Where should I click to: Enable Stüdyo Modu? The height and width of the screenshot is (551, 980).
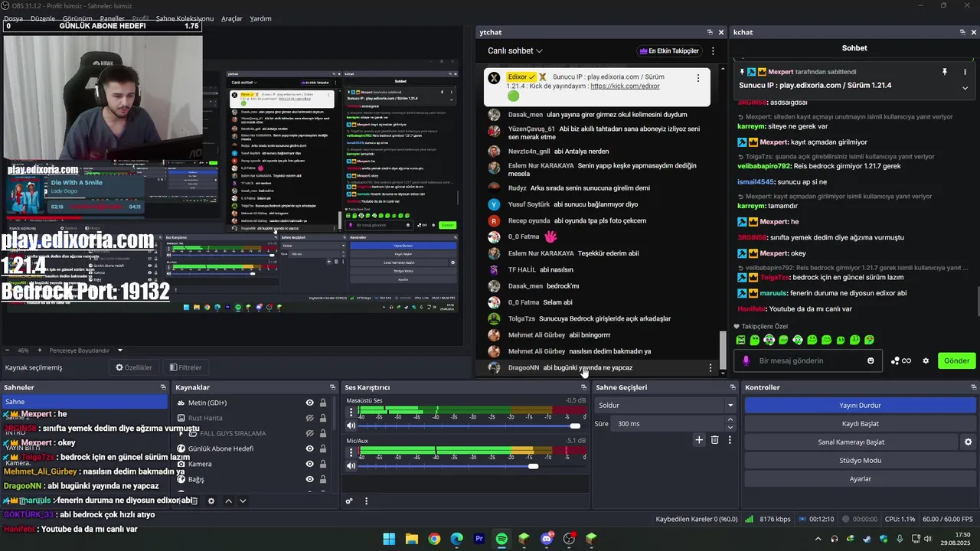pyautogui.click(x=860, y=461)
